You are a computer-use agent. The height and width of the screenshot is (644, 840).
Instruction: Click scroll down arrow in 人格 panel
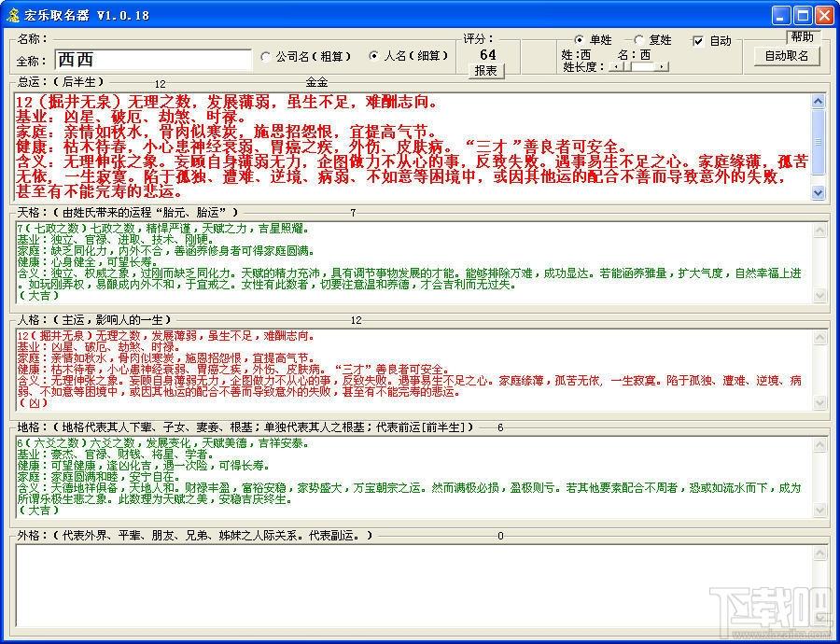(819, 402)
